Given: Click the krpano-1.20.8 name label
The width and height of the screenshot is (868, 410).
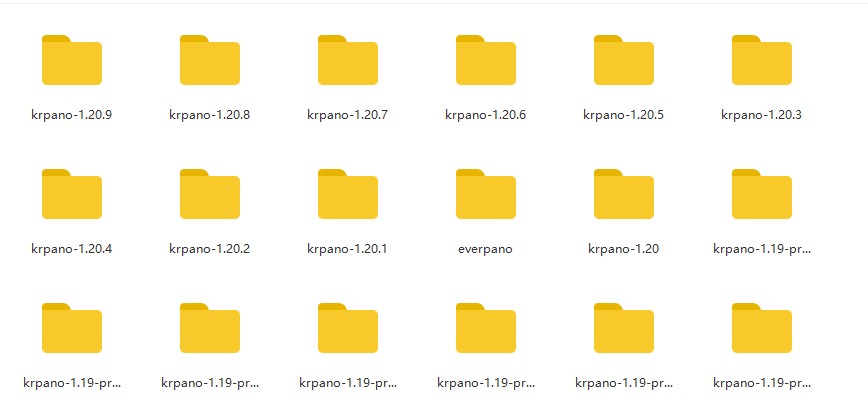Looking at the screenshot, I should 209,115.
